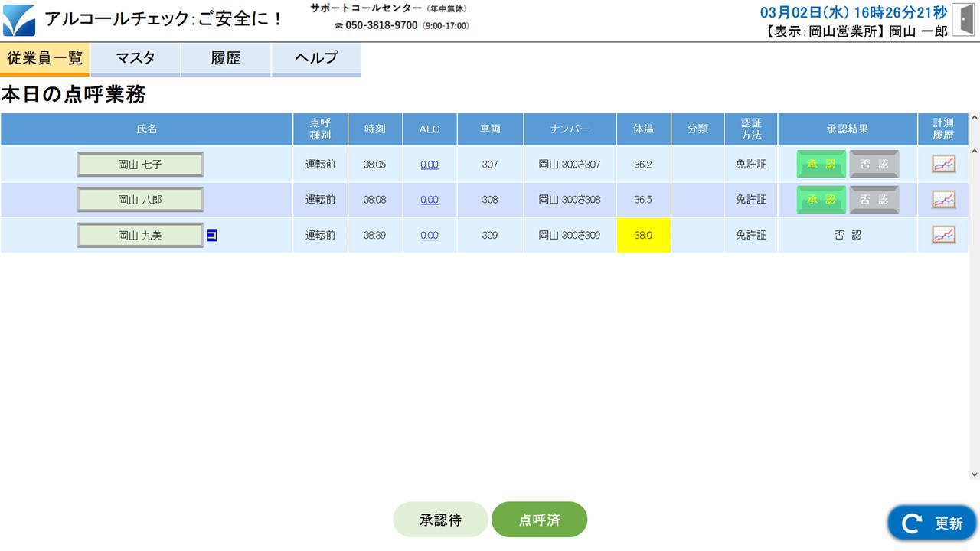
Task: Open the 履歴 tab
Action: pos(226,59)
